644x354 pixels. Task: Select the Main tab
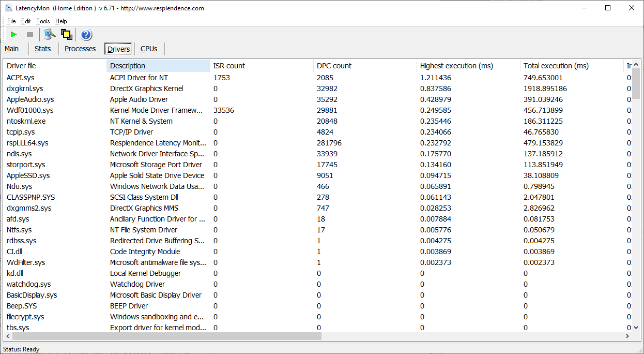(11, 49)
